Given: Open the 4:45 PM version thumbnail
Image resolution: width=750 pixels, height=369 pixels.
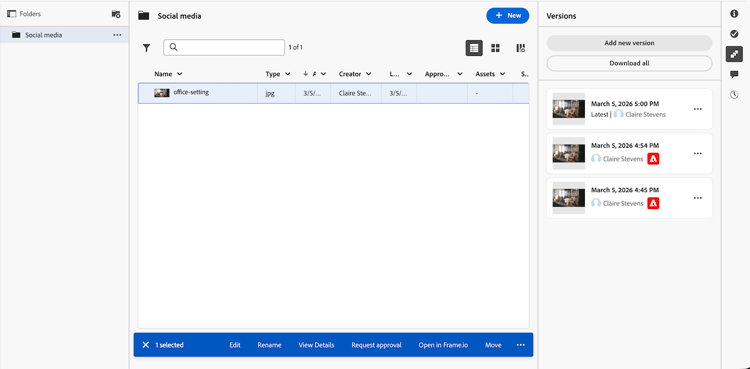Looking at the screenshot, I should tap(569, 198).
